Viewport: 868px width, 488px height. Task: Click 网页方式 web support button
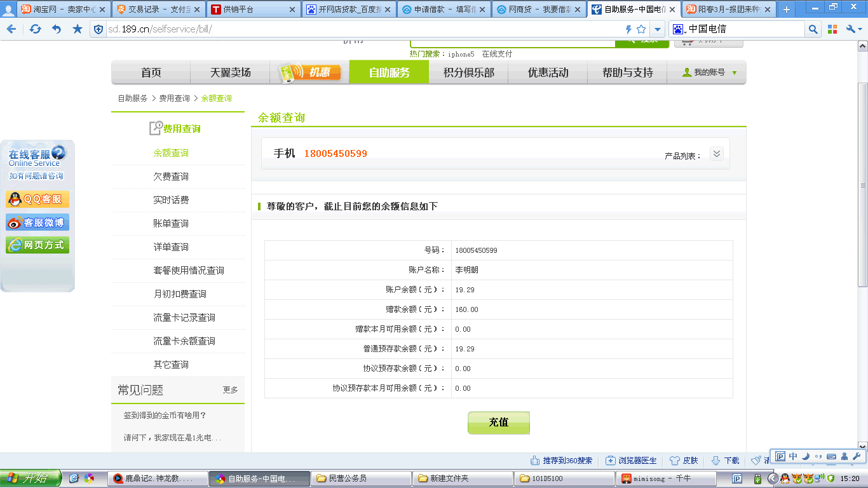click(37, 245)
